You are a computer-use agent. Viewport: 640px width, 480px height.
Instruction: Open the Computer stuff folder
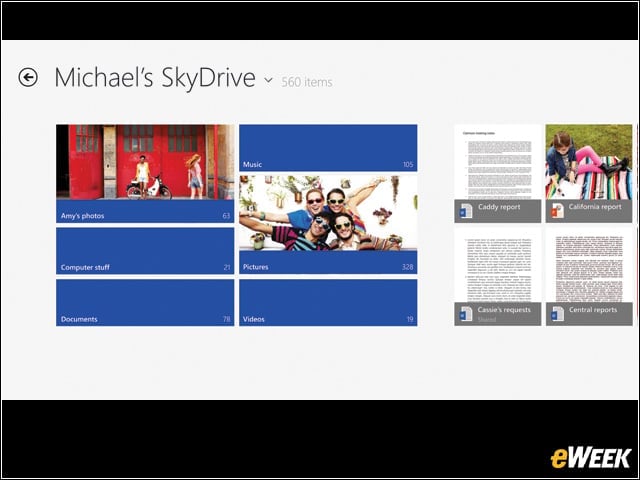point(145,251)
